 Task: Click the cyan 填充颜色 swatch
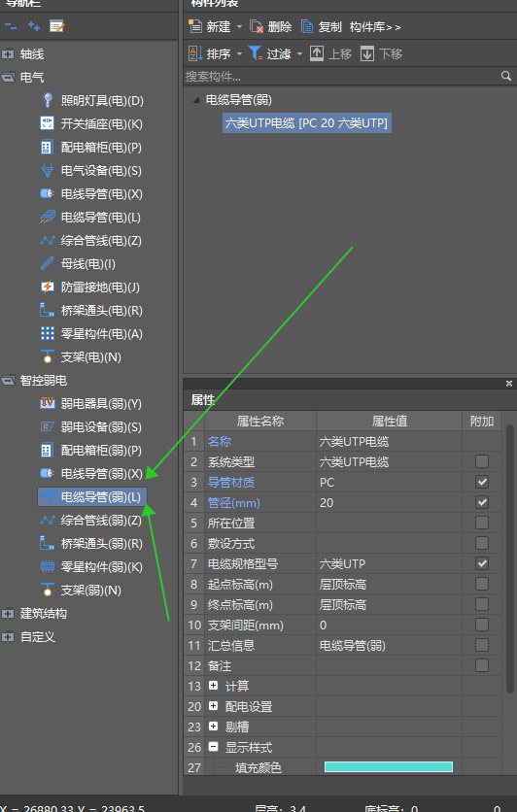pos(389,766)
